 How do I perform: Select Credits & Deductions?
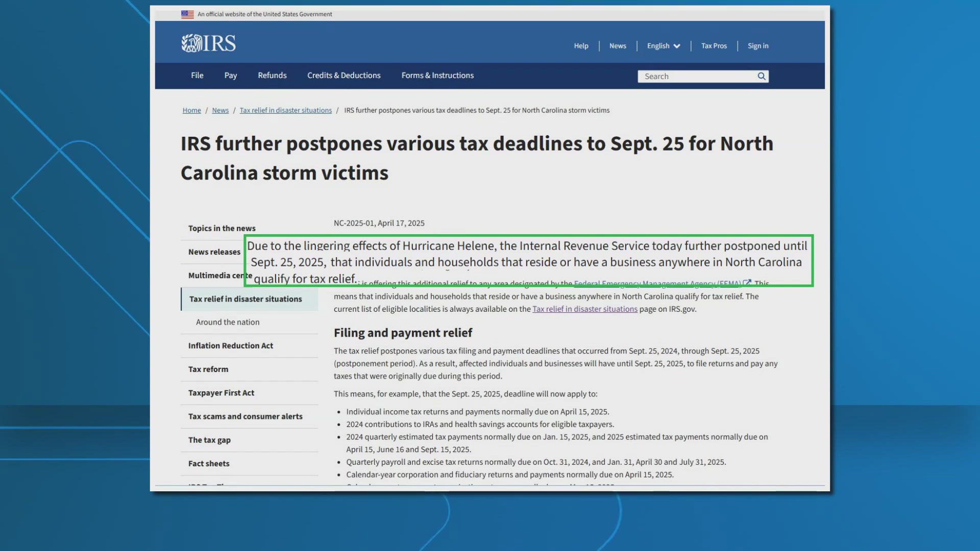coord(343,75)
